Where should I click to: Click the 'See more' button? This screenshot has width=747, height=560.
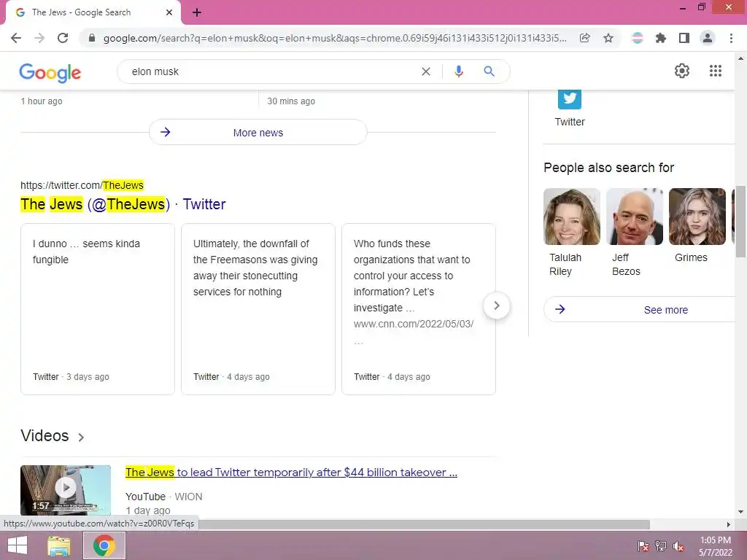click(640, 309)
